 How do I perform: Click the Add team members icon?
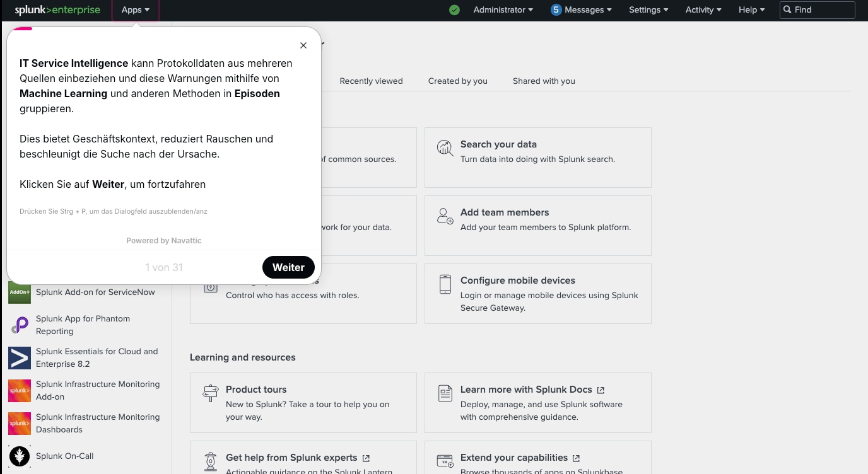tap(445, 216)
